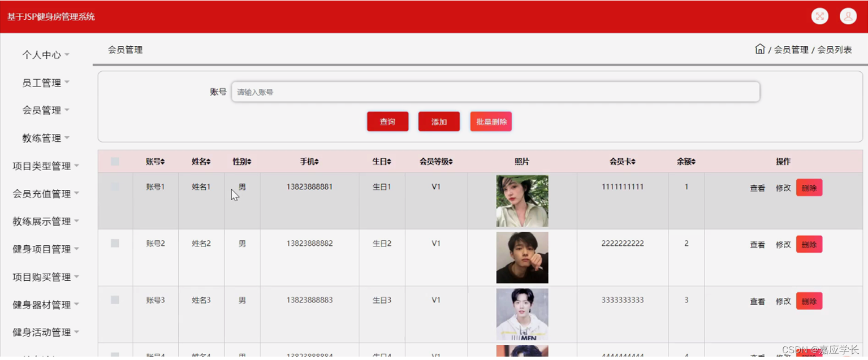Click card number 3333333333
This screenshot has width=868, height=360.
[623, 300]
